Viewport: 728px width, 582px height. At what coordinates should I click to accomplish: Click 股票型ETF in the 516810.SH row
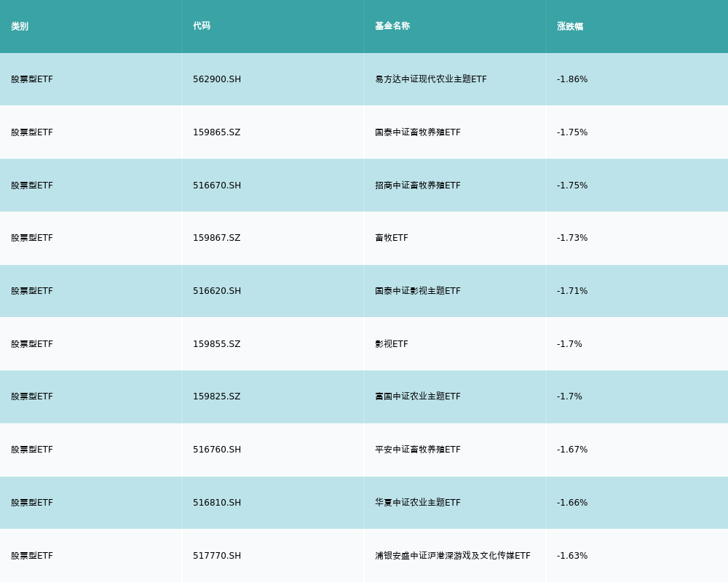32,503
